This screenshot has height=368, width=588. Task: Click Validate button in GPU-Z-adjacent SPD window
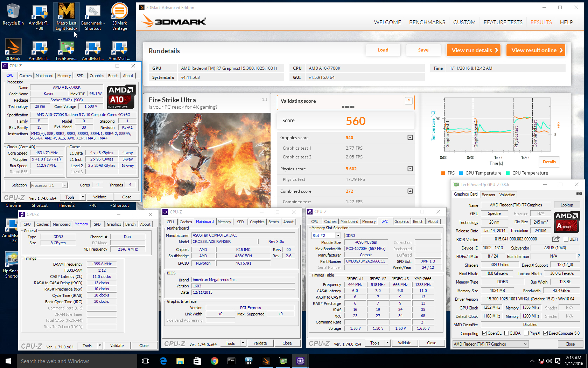click(405, 343)
